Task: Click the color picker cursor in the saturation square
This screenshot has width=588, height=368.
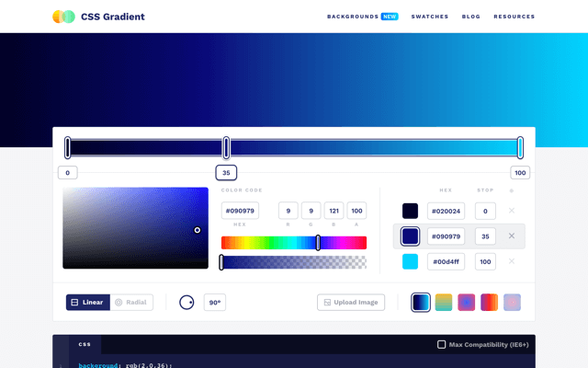Action: [x=198, y=230]
